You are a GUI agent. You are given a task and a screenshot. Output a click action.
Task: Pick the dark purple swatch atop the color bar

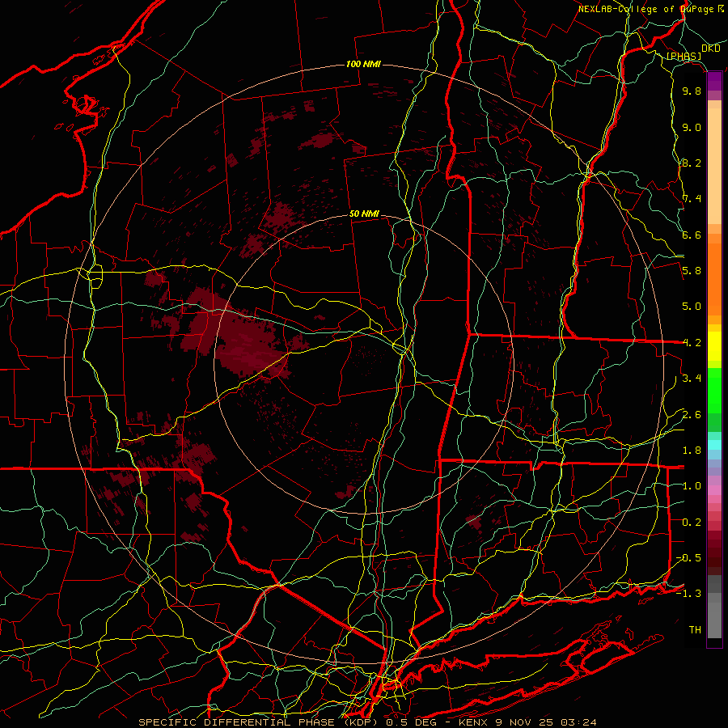(714, 82)
